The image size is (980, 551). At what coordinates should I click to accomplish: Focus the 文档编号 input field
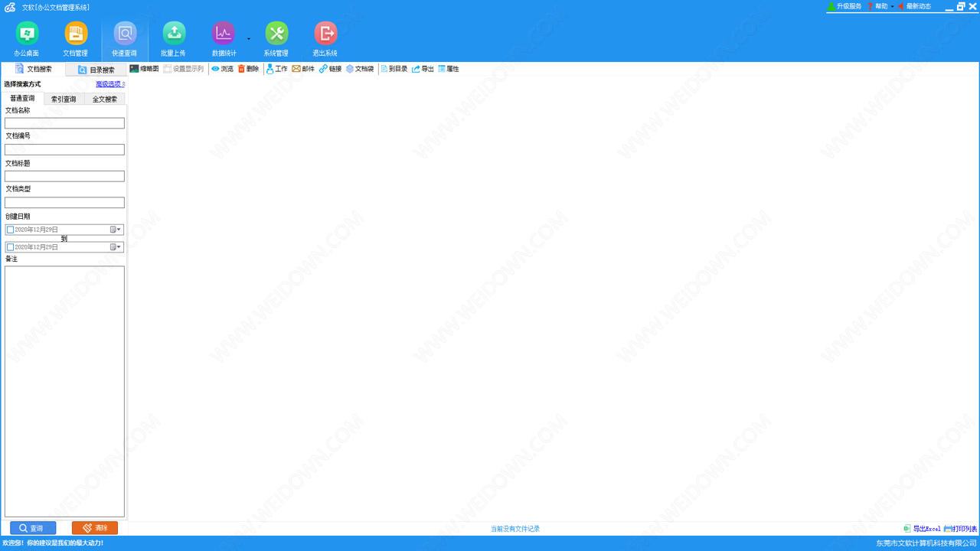[64, 149]
